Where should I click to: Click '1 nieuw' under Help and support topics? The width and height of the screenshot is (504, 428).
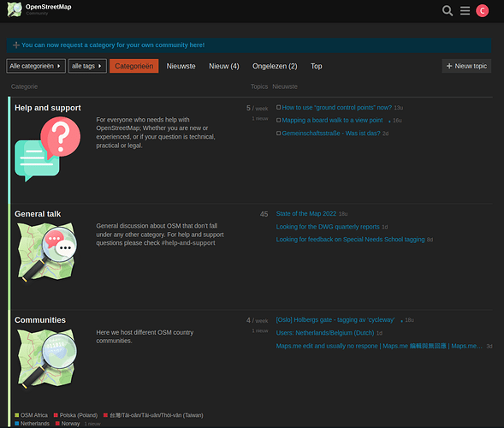coord(260,118)
